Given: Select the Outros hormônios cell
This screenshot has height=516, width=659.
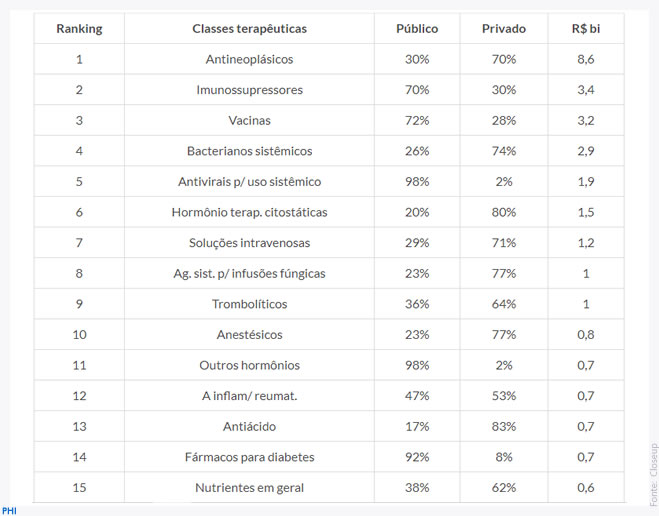Looking at the screenshot, I should click(249, 365).
